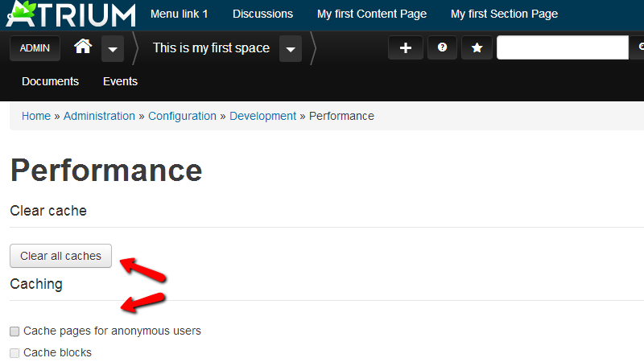This screenshot has width=644, height=362.
Task: Go to the home icon
Action: coord(83,47)
